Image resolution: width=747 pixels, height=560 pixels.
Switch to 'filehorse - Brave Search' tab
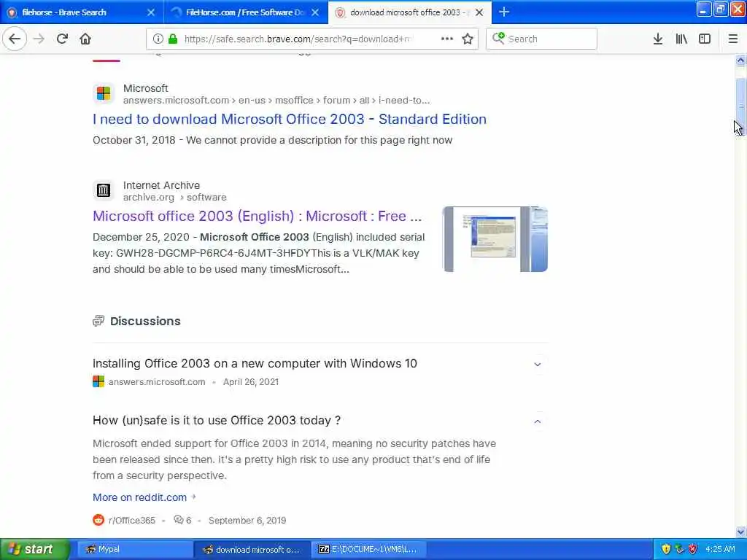pyautogui.click(x=82, y=12)
